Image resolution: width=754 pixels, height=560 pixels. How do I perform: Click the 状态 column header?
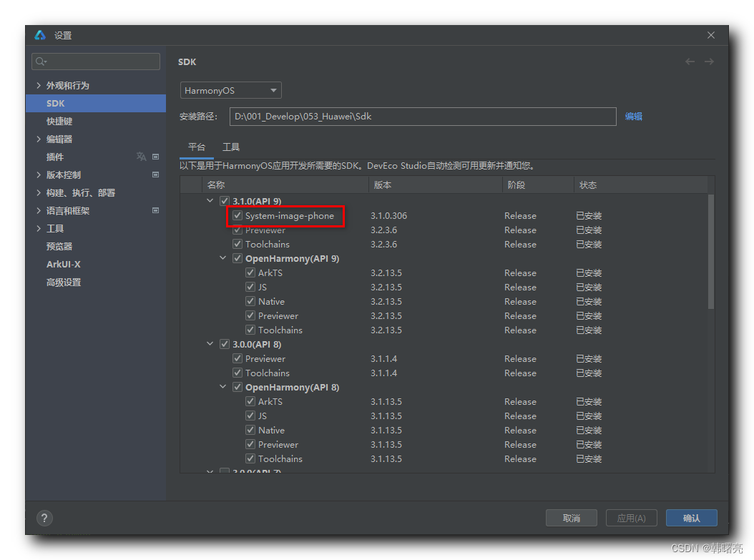(641, 185)
